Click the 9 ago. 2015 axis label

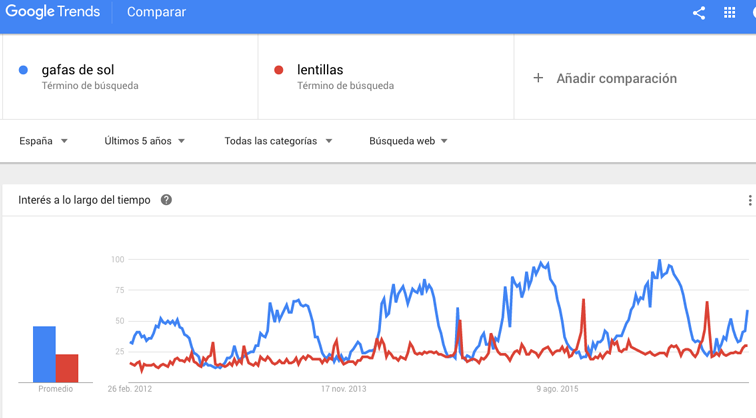click(x=557, y=389)
